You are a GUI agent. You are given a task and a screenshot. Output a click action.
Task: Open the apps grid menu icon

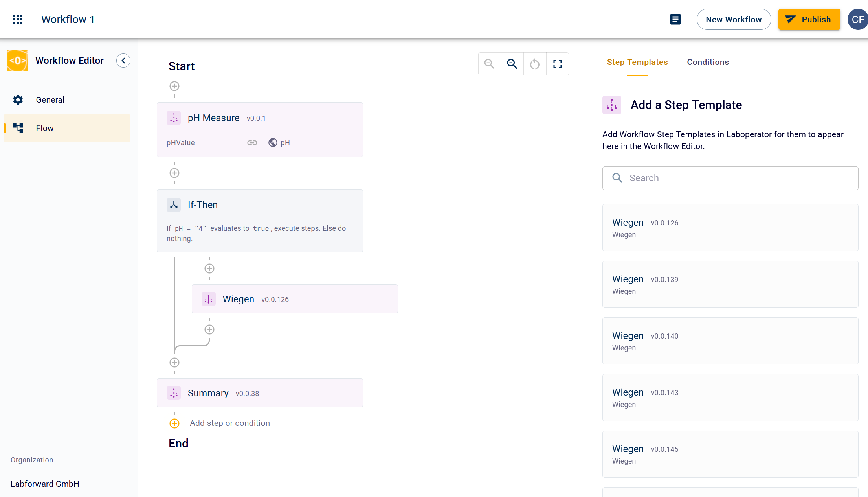coord(18,19)
